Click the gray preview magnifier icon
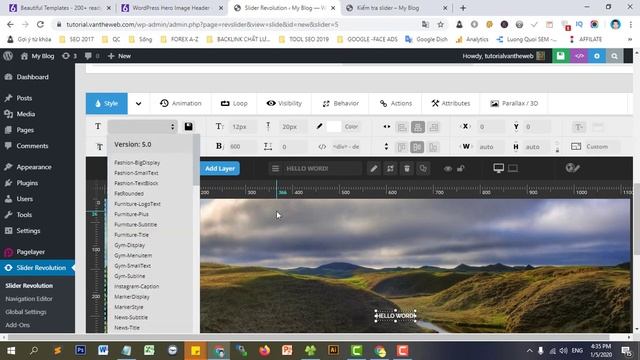Screen dimensions: 640x360 point(614,56)
